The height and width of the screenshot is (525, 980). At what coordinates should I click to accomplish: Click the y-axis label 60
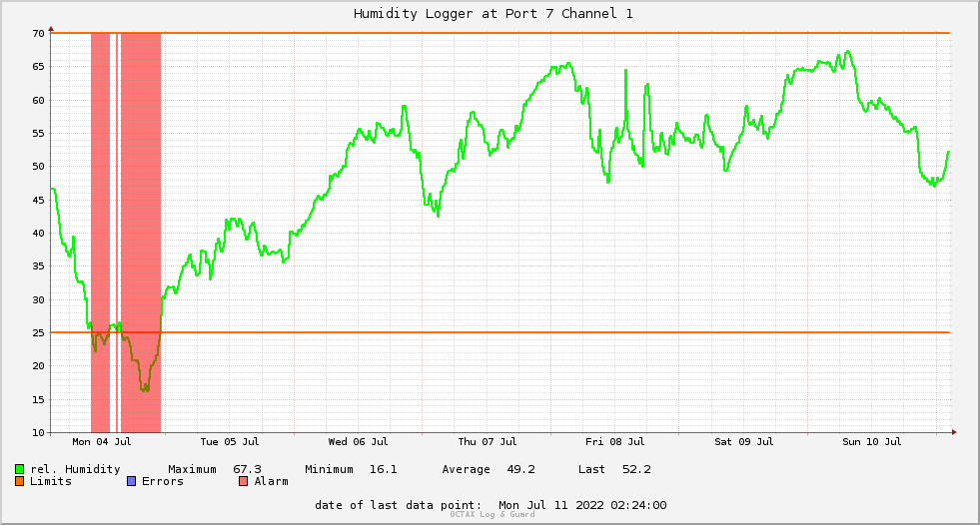tap(38, 100)
